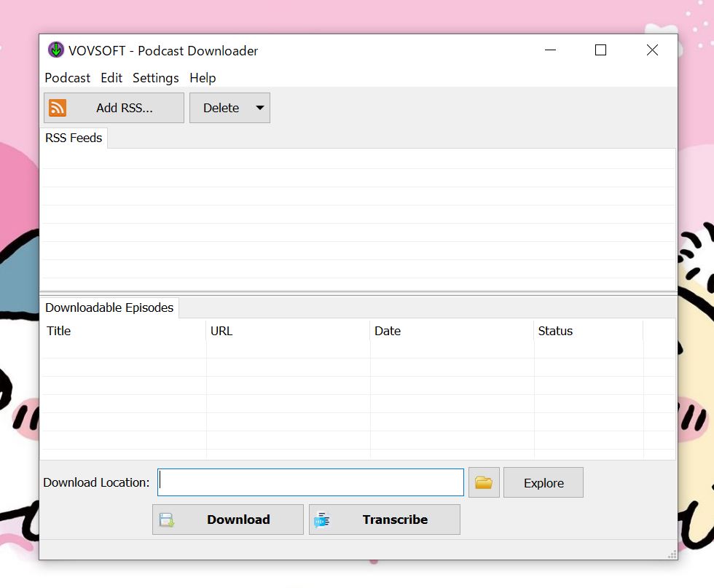Grab the window resize grip corner

pyautogui.click(x=672, y=554)
